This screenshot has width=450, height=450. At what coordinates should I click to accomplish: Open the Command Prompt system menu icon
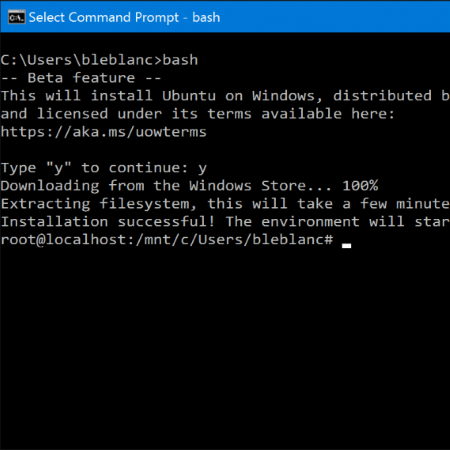[17, 17]
